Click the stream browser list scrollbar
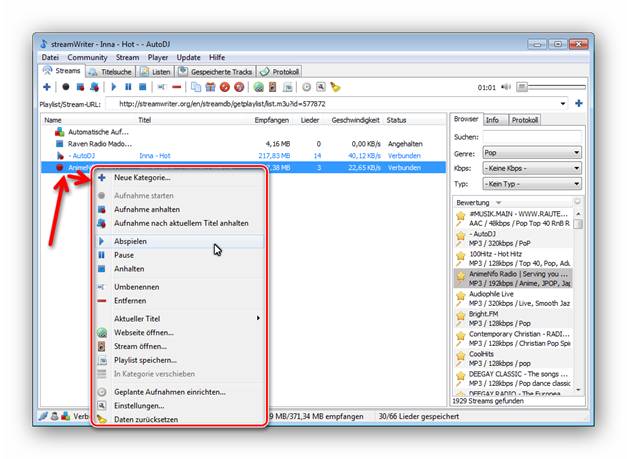627x459 pixels. coord(578,302)
